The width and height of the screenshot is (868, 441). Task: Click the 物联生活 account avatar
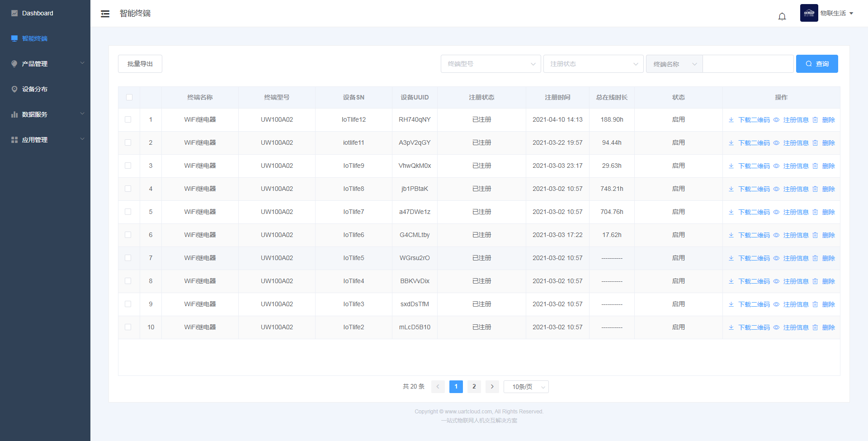pos(809,13)
